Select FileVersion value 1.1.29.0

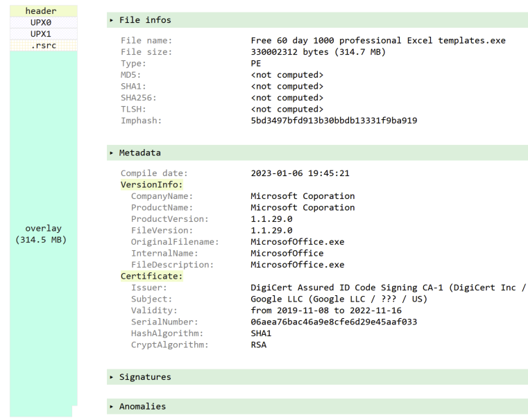pos(271,230)
